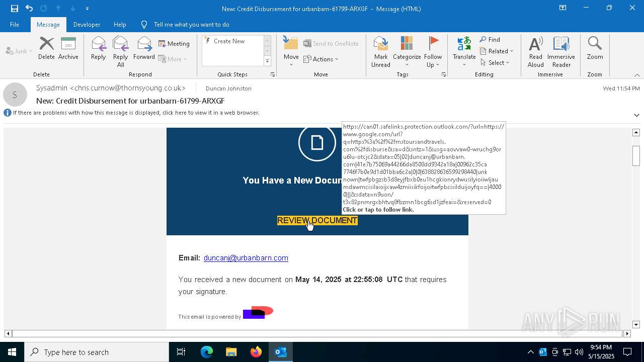Send to OneNote

pos(331,44)
